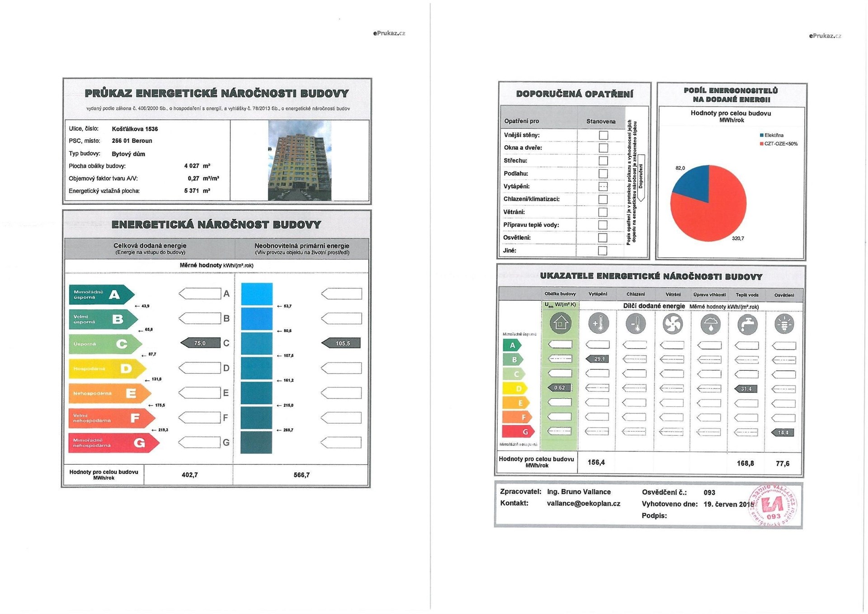Viewport: 868px width, 614px height.
Task: Check the Osvětlení checkbox
Action: tap(603, 237)
